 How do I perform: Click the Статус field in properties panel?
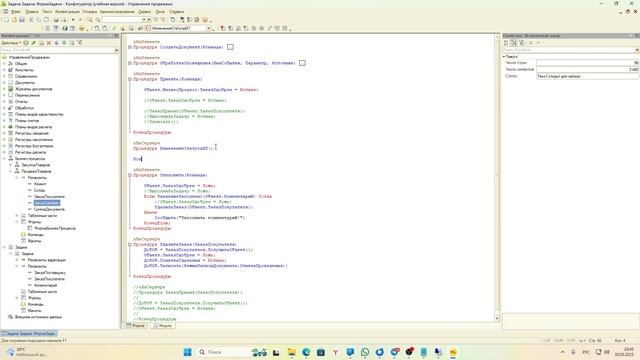(587, 76)
